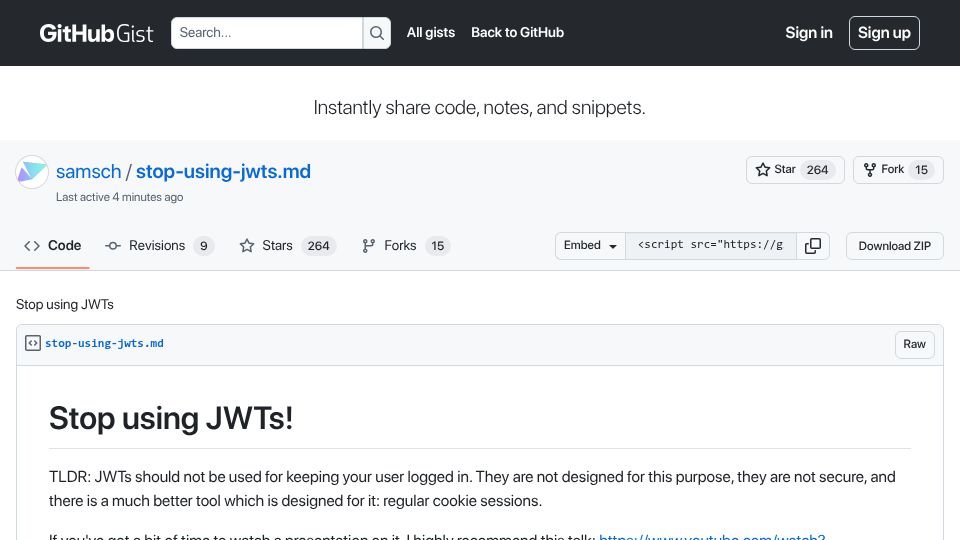
Task: Click the Download ZIP button
Action: pos(894,246)
